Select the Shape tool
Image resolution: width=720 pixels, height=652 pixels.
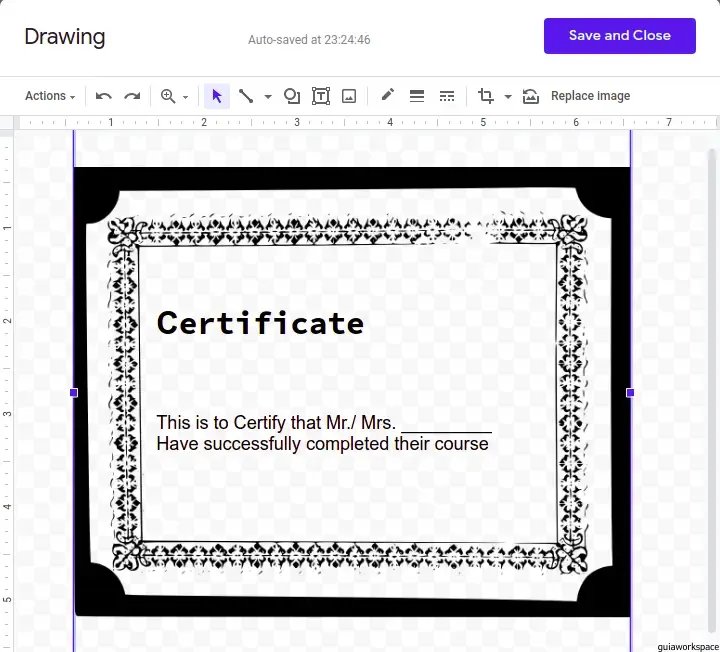(292, 96)
